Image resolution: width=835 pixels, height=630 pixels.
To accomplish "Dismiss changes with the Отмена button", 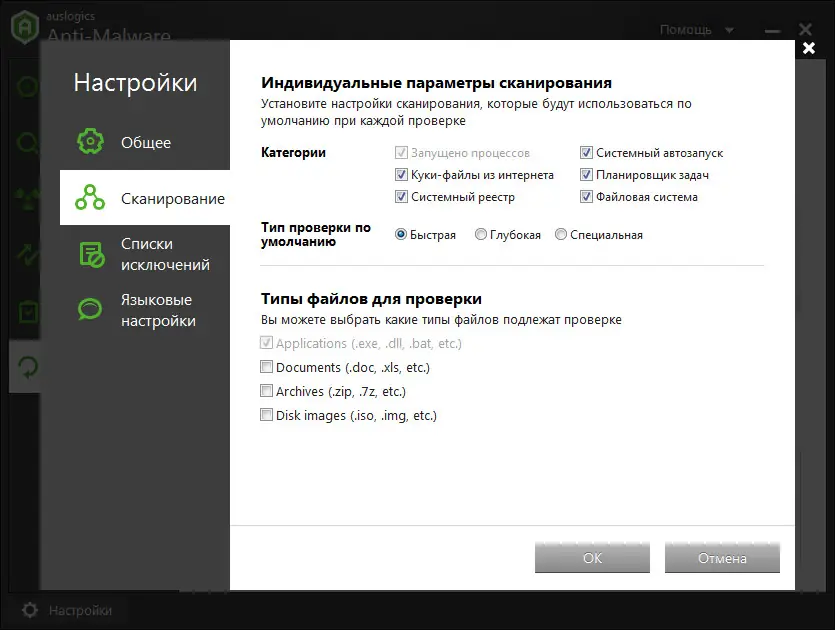I will click(722, 558).
